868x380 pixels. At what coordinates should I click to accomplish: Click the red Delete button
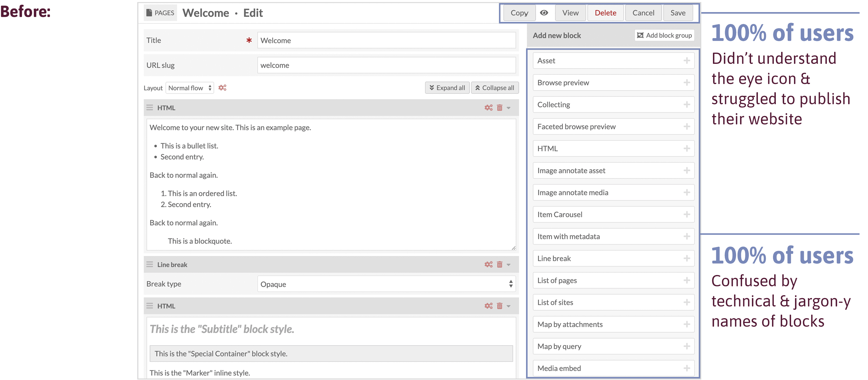click(606, 13)
